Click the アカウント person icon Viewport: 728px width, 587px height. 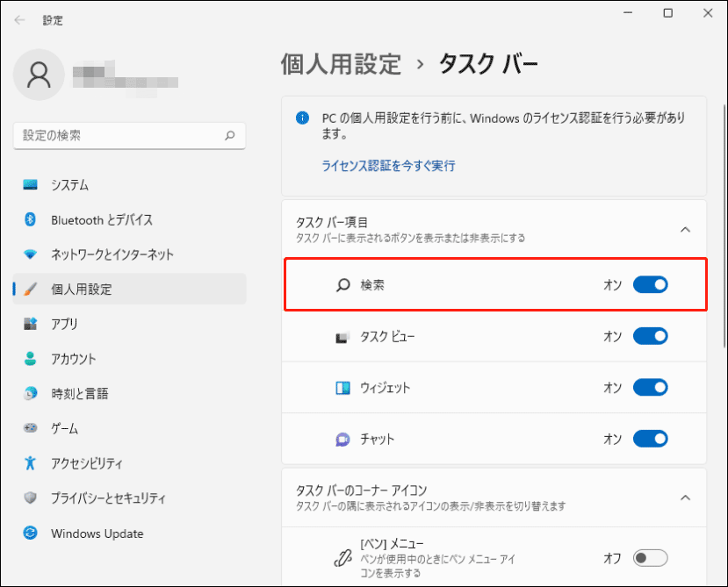tap(30, 359)
